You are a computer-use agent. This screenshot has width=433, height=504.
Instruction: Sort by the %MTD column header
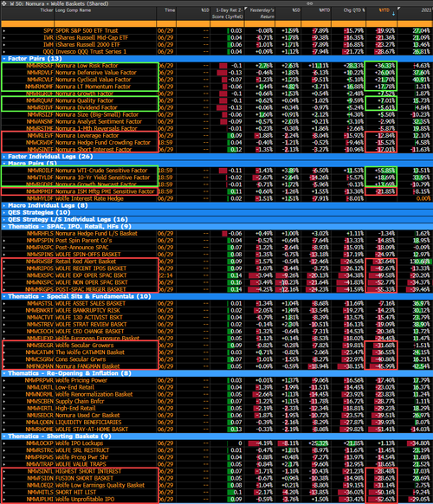[324, 10]
